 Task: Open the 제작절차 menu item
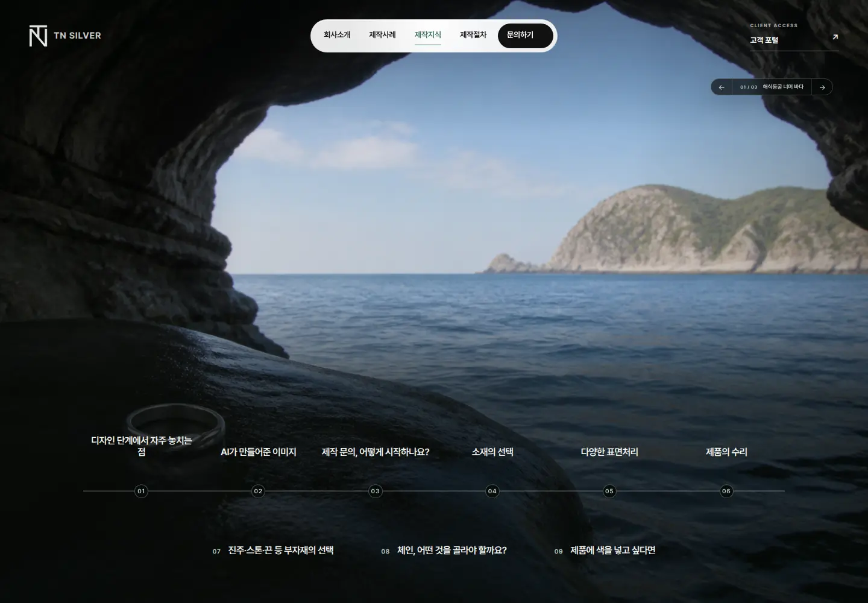click(473, 35)
